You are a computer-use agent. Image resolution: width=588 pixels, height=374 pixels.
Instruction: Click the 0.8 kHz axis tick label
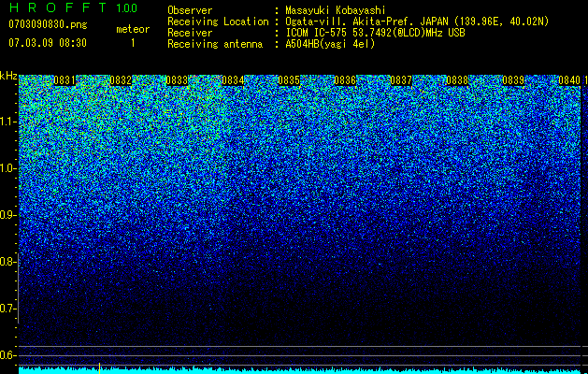7,262
